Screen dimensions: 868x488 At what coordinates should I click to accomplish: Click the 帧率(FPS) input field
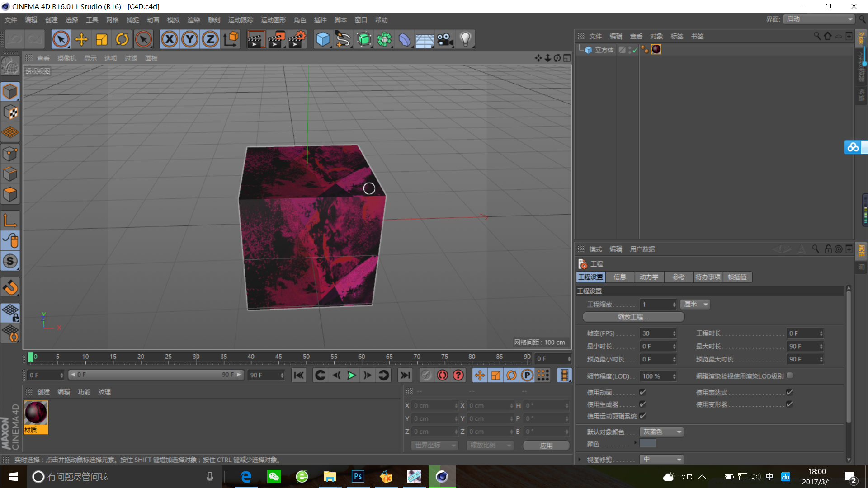click(658, 333)
